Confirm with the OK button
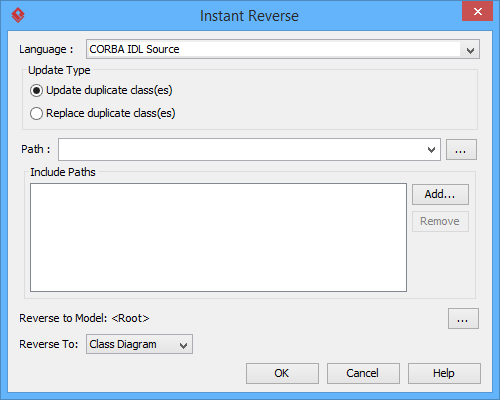This screenshot has height=400, width=500. coord(282,373)
